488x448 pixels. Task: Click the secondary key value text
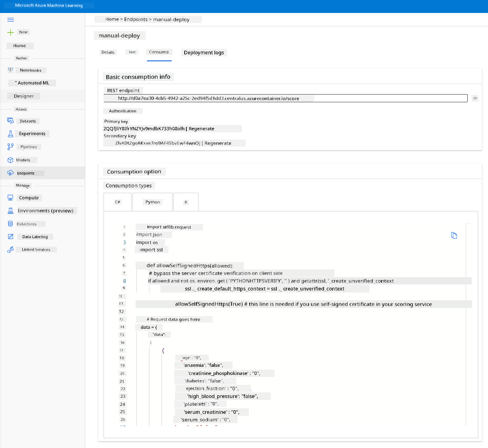click(158, 143)
